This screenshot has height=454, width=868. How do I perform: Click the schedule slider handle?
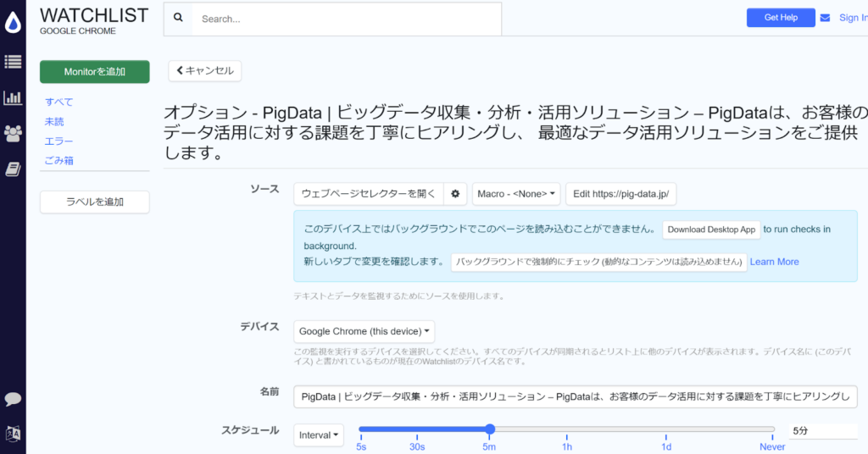point(490,429)
